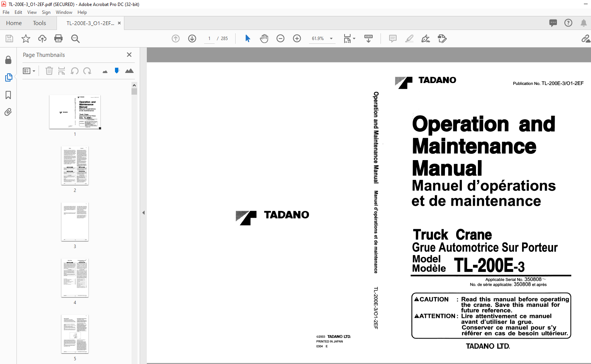The width and height of the screenshot is (591, 364).
Task: Click the thumbnail scrollbar up arrow
Action: 134,85
